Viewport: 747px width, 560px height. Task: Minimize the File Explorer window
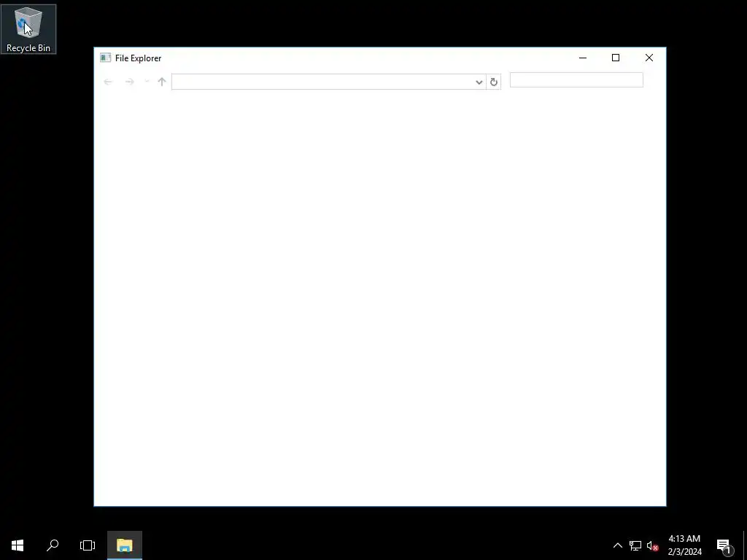583,58
